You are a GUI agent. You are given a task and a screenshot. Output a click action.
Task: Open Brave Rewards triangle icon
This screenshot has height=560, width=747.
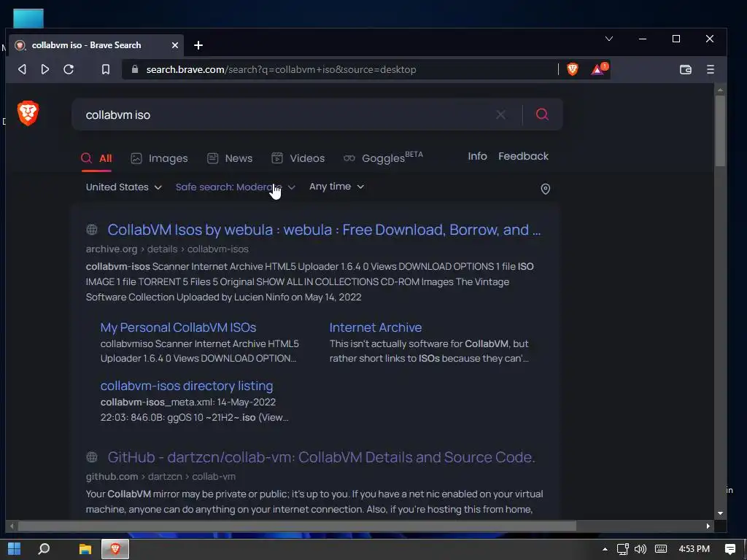[x=598, y=69]
